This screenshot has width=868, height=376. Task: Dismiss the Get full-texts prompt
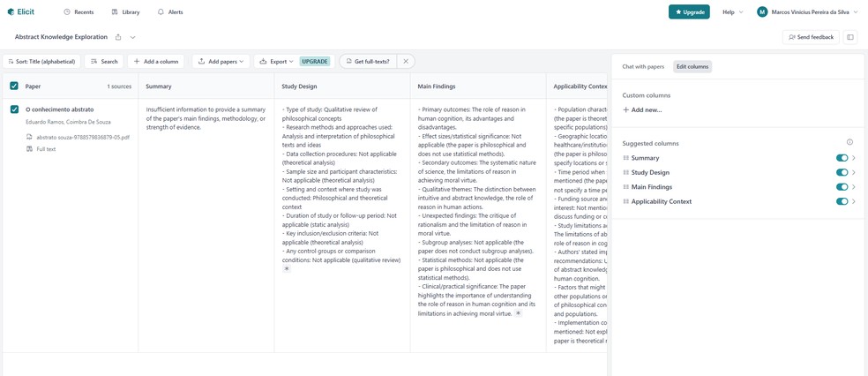(406, 62)
